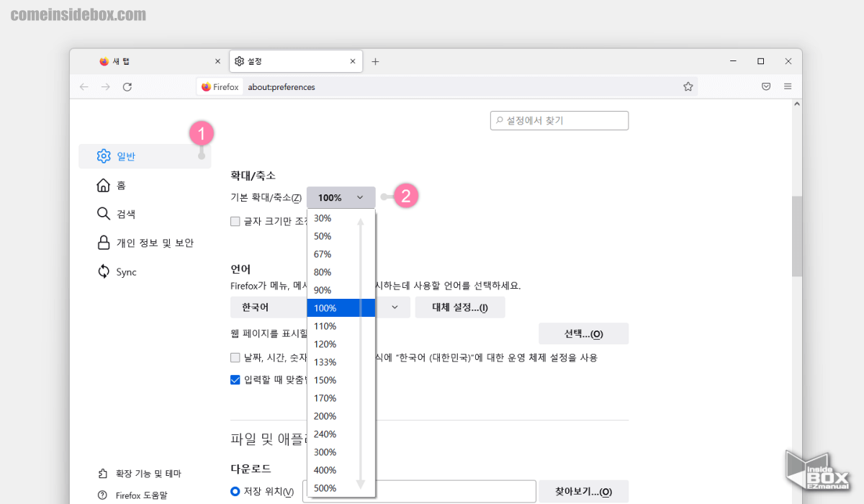Go back with the browser back arrow

pyautogui.click(x=84, y=86)
